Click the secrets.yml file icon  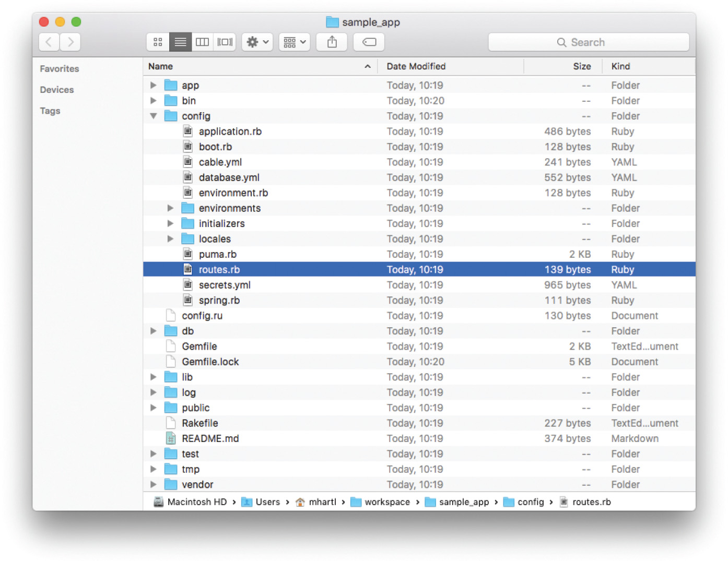tap(188, 285)
